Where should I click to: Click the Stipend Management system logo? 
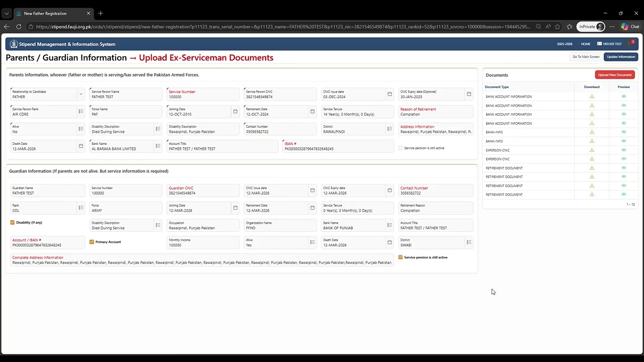(x=14, y=44)
